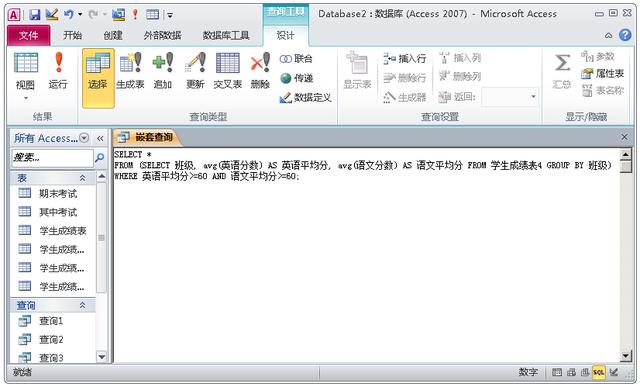Select the 学生成绩表 table

tap(52, 231)
